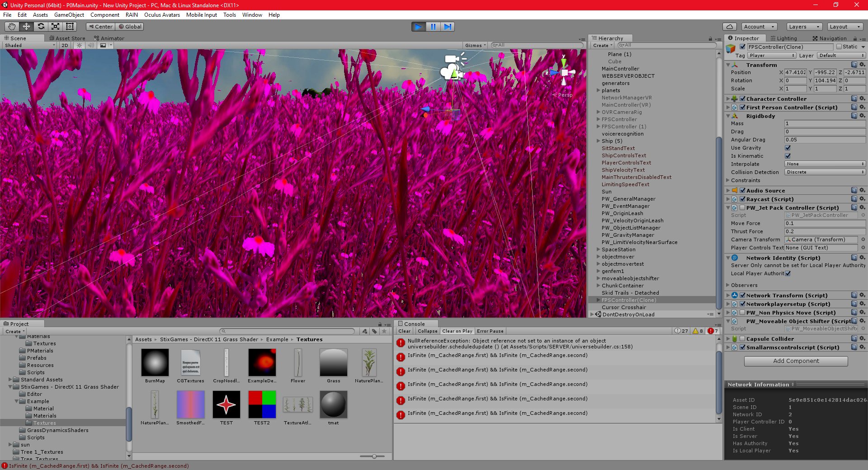868x470 pixels.
Task: Click the Add Component button
Action: (x=796, y=361)
